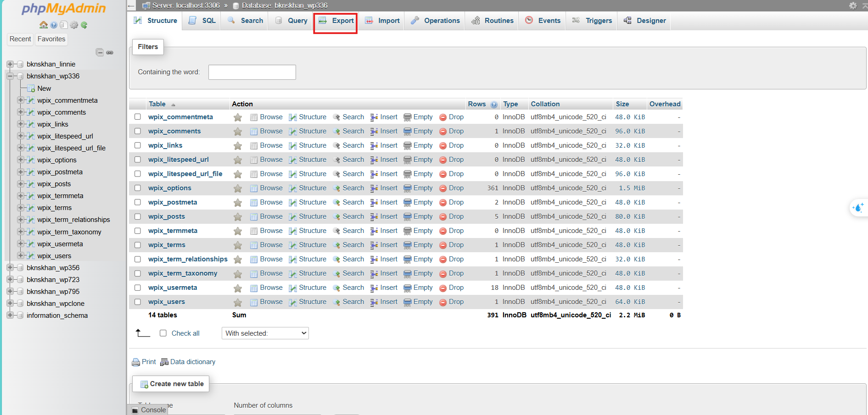868x415 pixels.
Task: Drop the wpix_term_taxonomy table
Action: [452, 273]
